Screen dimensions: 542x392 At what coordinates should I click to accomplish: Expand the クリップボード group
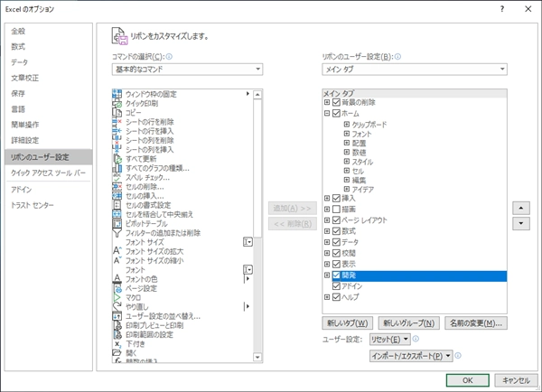point(346,124)
